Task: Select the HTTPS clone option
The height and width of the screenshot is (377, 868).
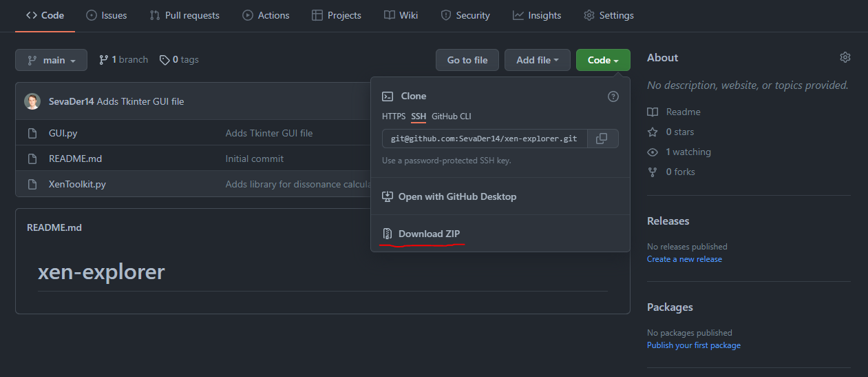Action: coord(394,116)
